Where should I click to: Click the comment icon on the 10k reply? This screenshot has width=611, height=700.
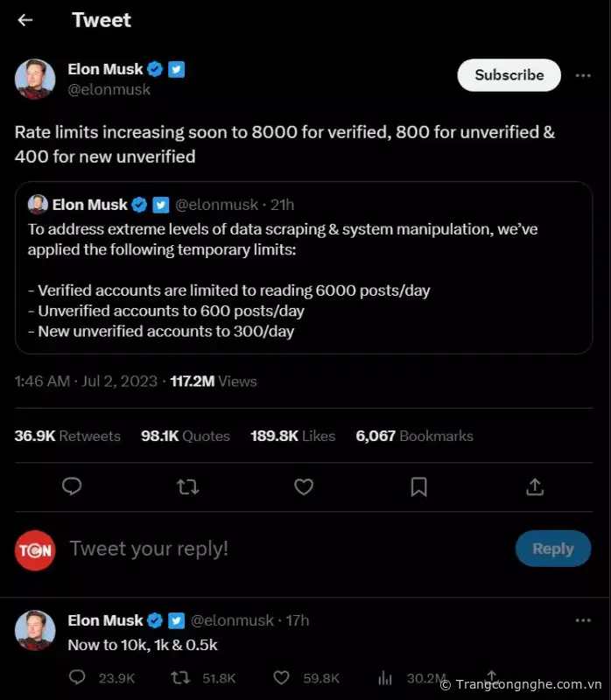(77, 677)
